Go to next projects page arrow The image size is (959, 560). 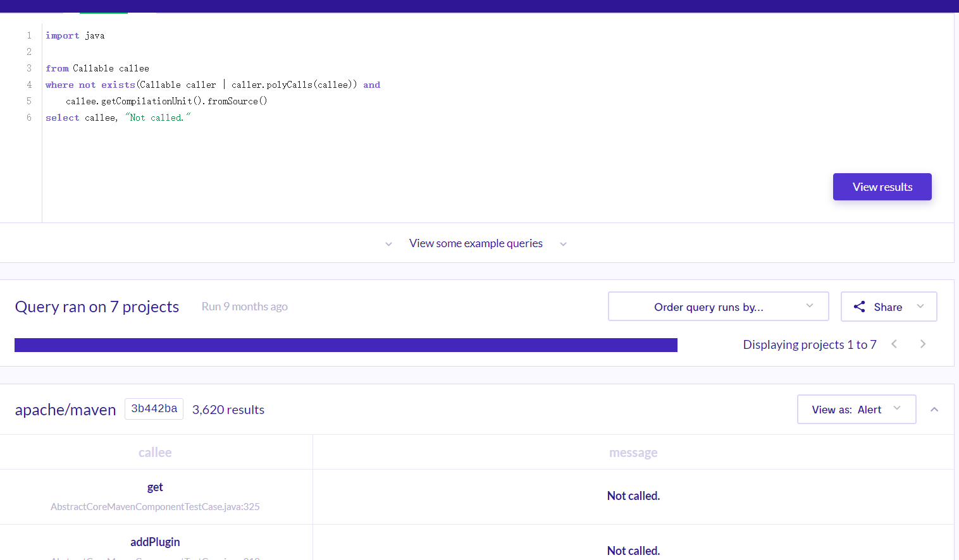[923, 344]
